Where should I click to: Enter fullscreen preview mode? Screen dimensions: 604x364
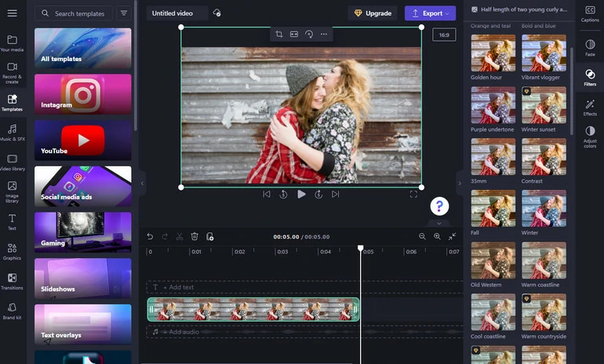tap(413, 195)
